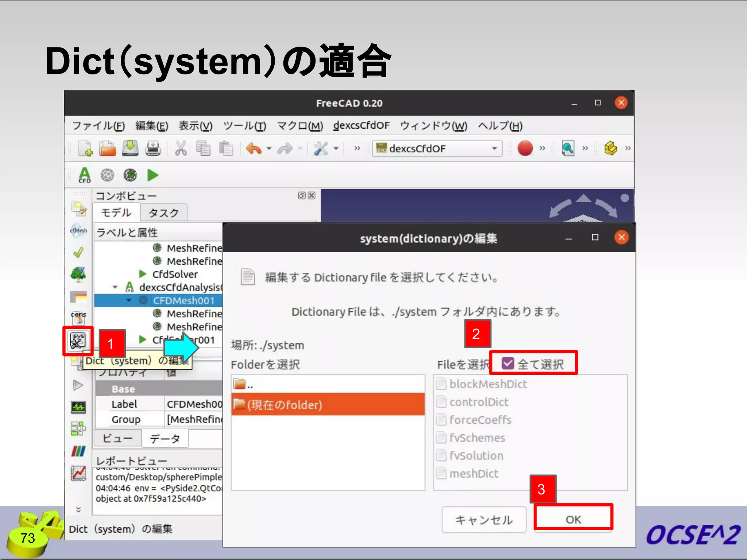The image size is (747, 560).
Task: Open the undo history dropdown arrow
Action: coord(269,148)
